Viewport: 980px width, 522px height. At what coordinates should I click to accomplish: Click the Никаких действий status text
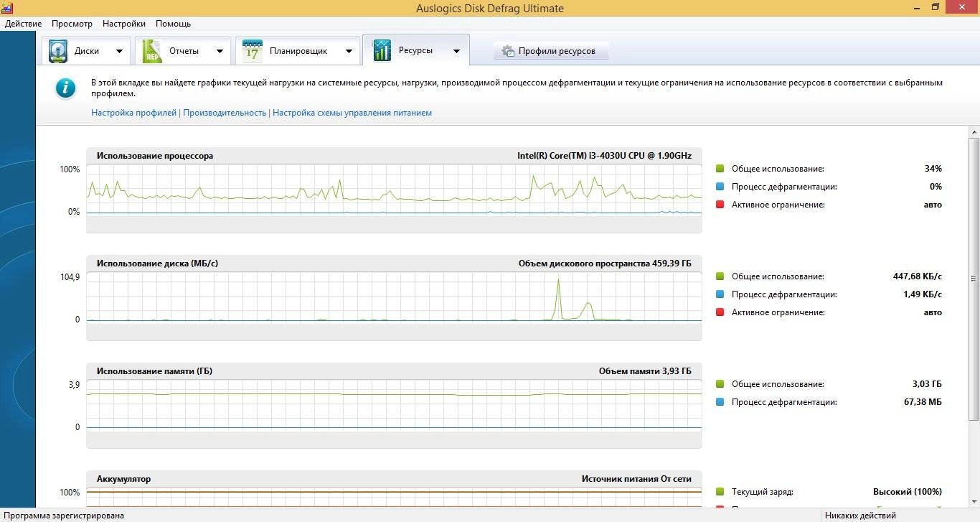860,516
